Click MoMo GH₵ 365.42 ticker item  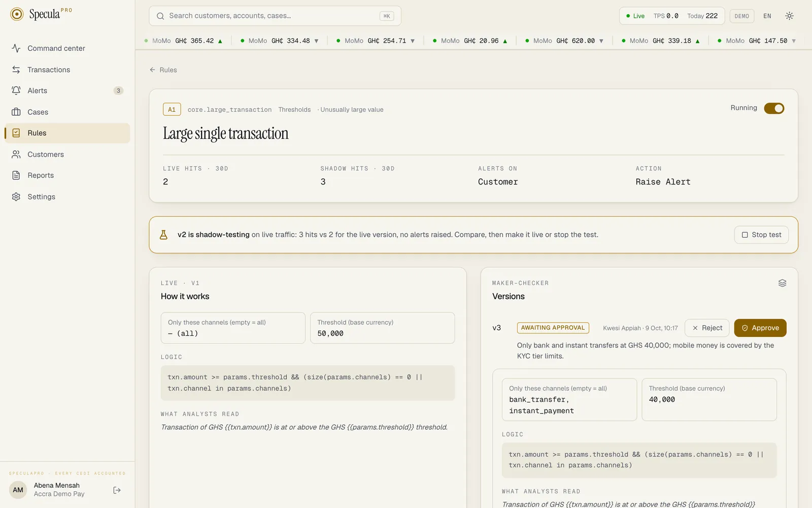click(184, 41)
